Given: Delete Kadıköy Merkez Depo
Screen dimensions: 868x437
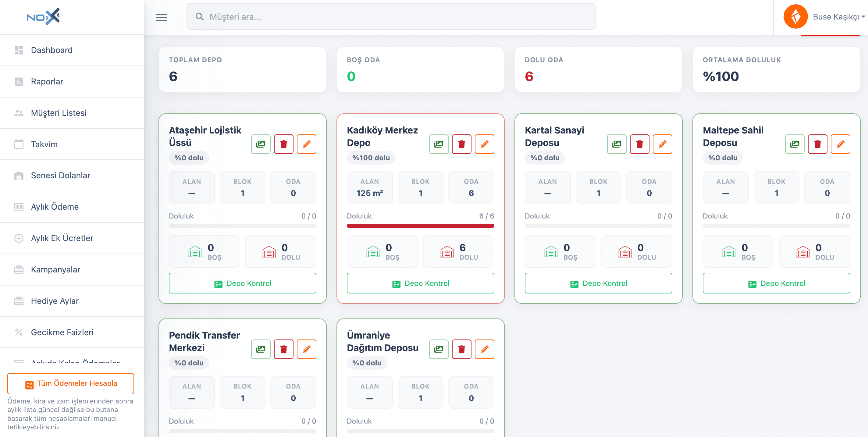Looking at the screenshot, I should [462, 144].
